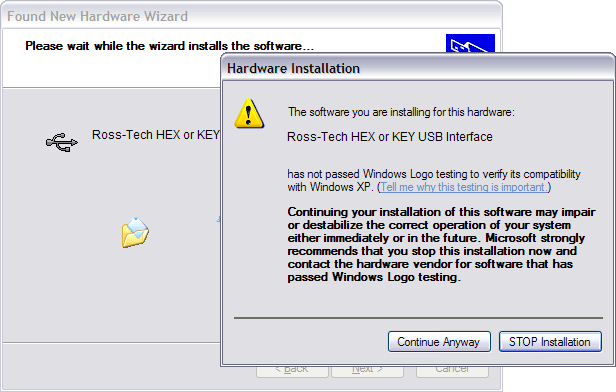The width and height of the screenshot is (616, 392).
Task: Click the open folder file-copy icon
Action: click(x=135, y=232)
